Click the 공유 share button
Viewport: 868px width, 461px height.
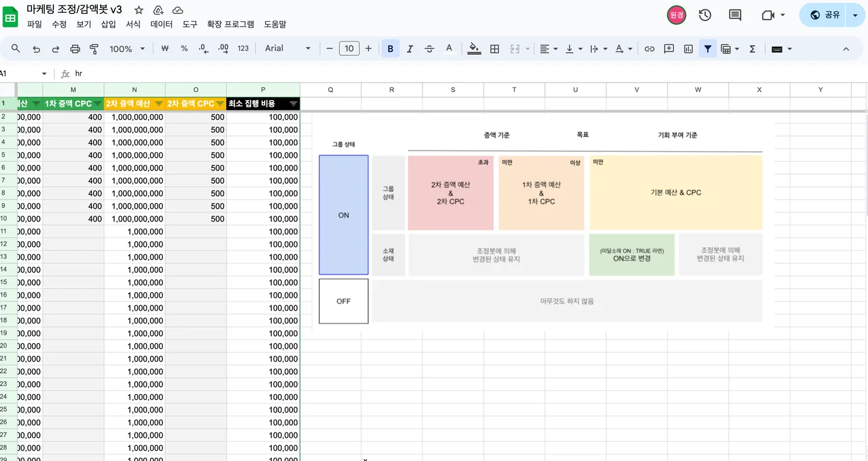click(x=824, y=15)
